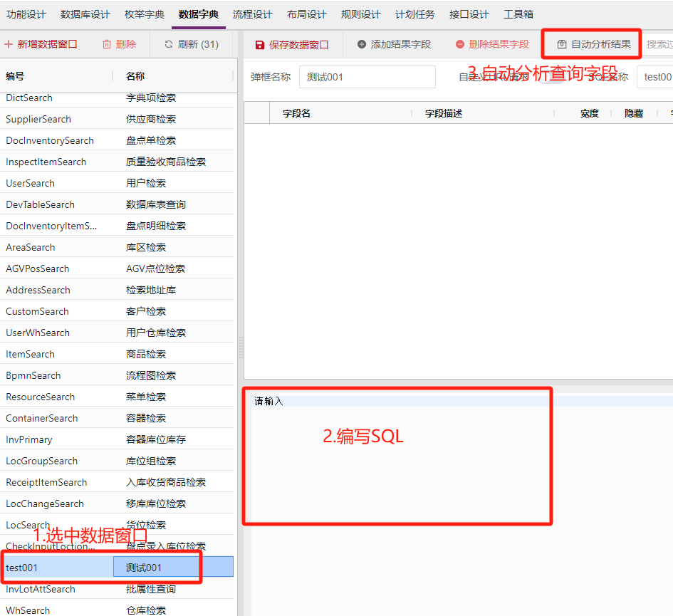This screenshot has width=673, height=616.
Task: Select the UserSearch 用户检索 row
Action: click(118, 183)
